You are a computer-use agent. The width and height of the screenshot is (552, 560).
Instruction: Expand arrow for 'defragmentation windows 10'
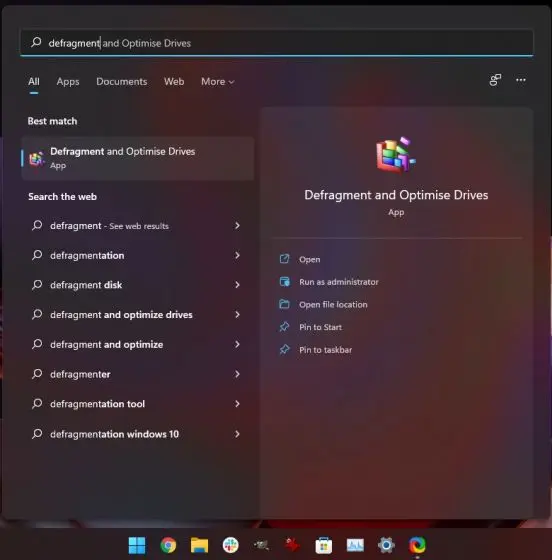(x=237, y=434)
